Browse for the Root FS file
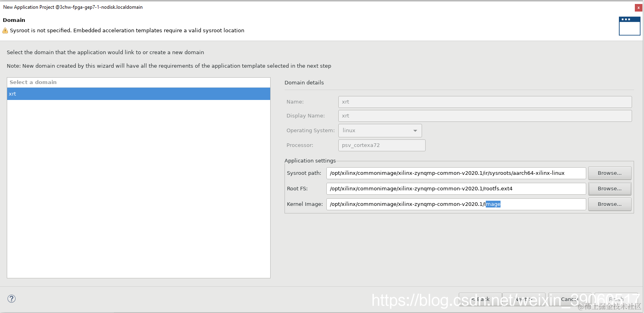Viewport: 644px width, 313px height. coord(610,189)
